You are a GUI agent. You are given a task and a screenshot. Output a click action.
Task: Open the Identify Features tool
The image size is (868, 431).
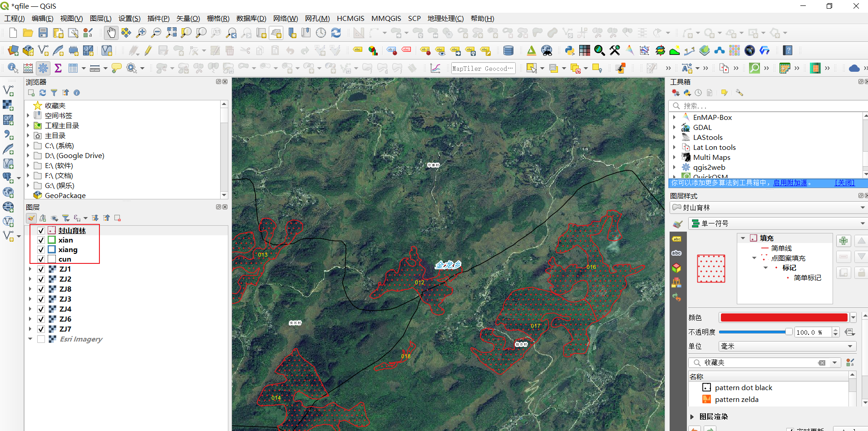pos(13,68)
